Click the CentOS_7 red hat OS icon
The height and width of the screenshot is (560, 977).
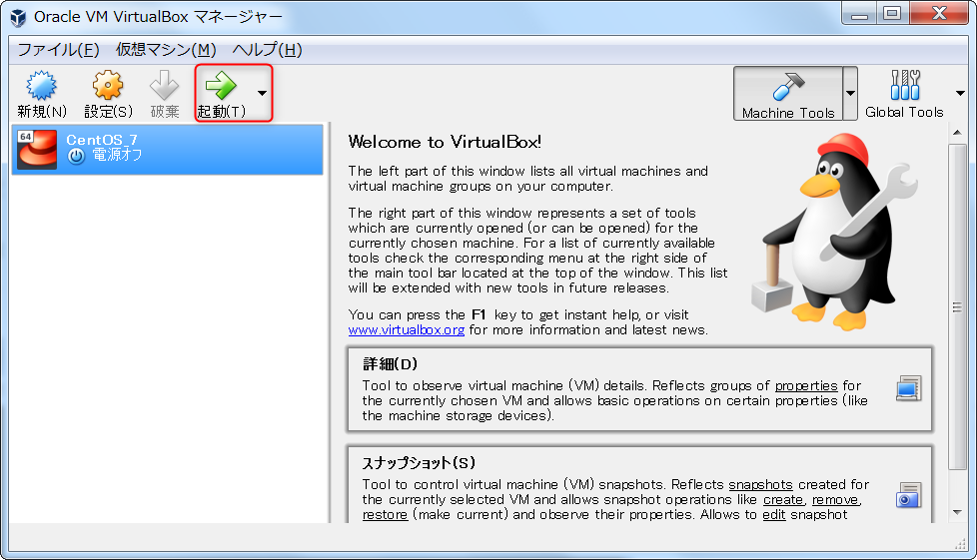[x=37, y=150]
